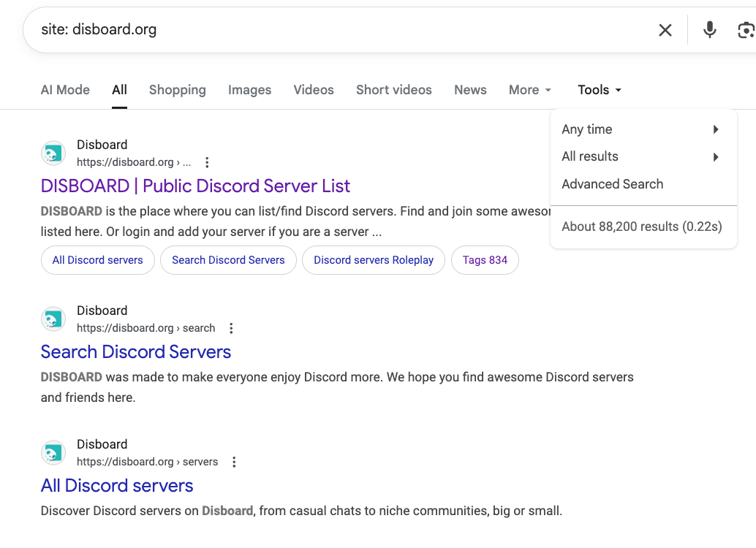This screenshot has width=756, height=548.
Task: Open three-dot menu for DISBOARD Public Server List result
Action: coord(207,162)
